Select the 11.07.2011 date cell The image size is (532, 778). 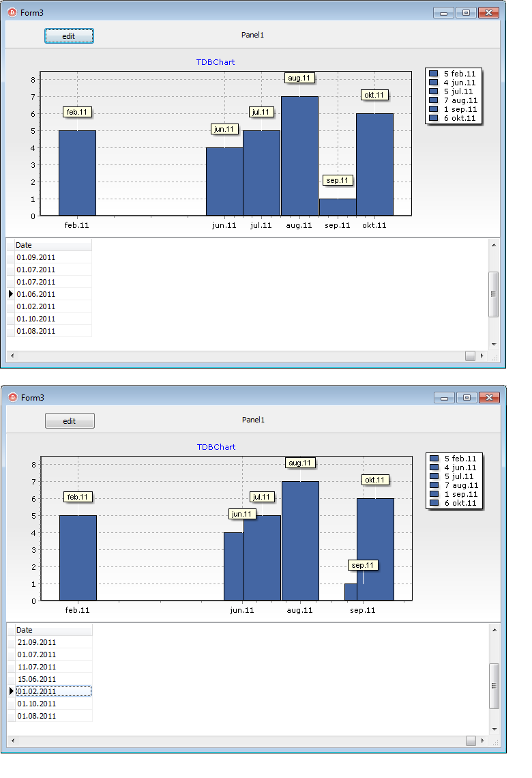(54, 667)
